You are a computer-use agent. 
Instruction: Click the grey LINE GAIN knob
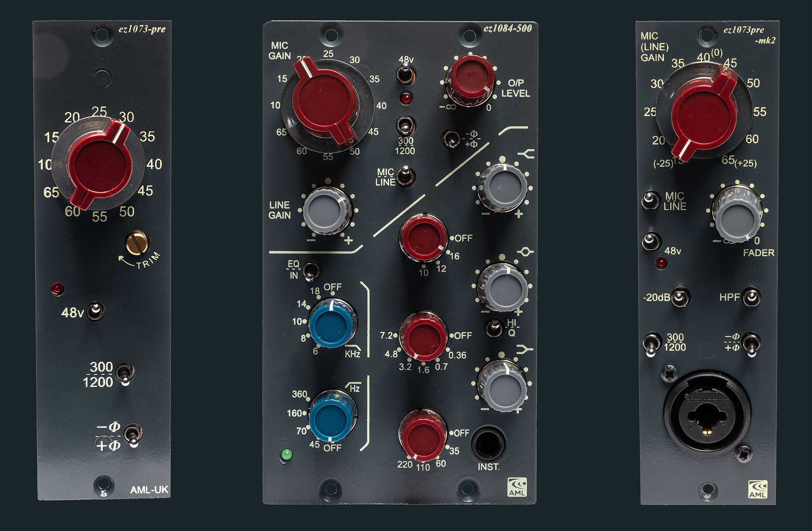click(324, 211)
